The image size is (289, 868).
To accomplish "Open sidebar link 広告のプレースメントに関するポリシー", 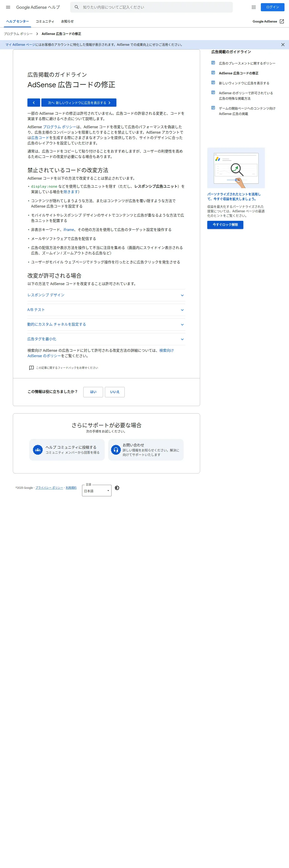I will (247, 63).
